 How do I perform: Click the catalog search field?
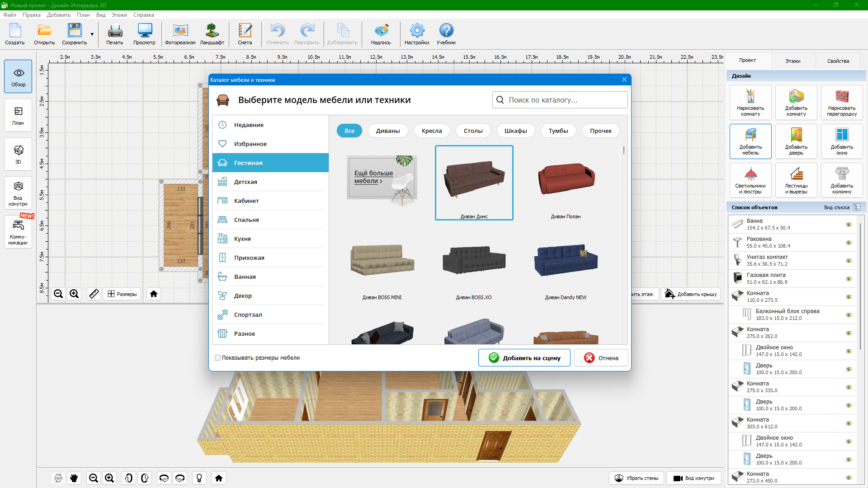560,100
